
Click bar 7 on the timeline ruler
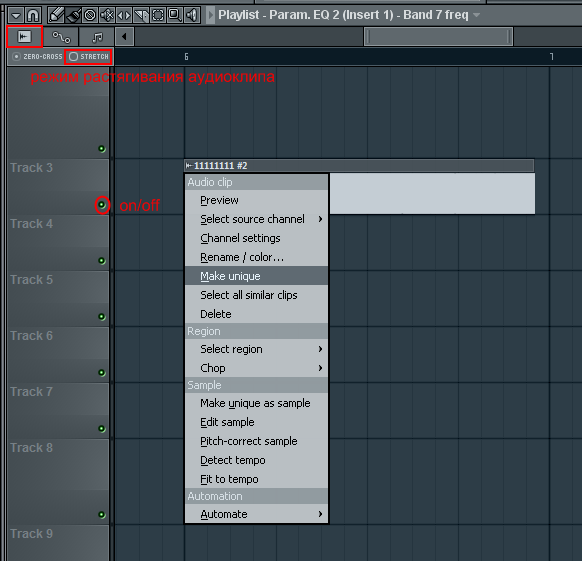[x=552, y=57]
